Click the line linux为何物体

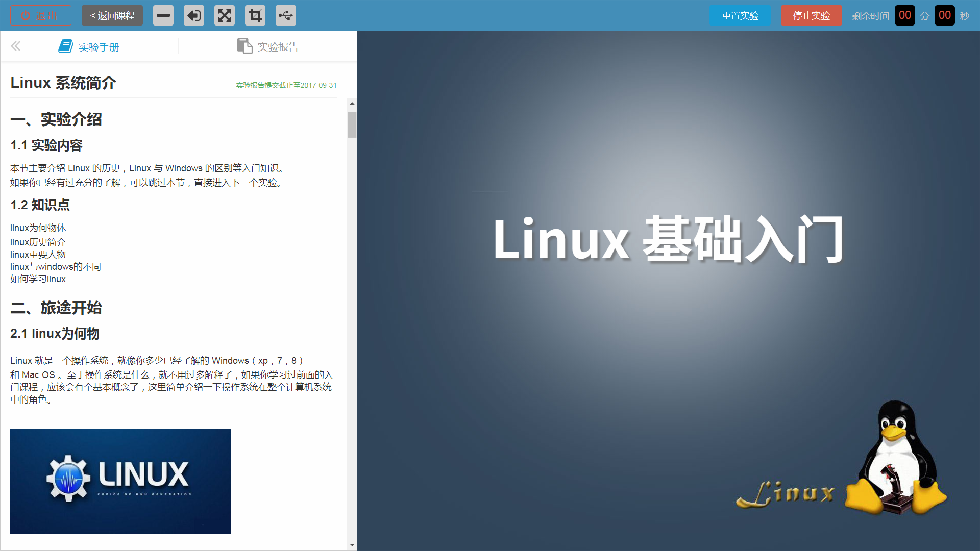[x=38, y=228]
